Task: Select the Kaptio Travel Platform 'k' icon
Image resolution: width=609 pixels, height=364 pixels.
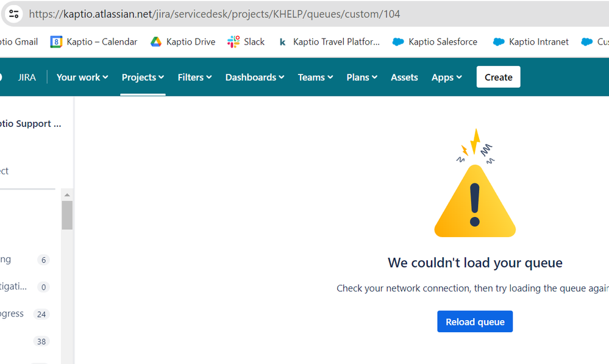Action: [282, 41]
